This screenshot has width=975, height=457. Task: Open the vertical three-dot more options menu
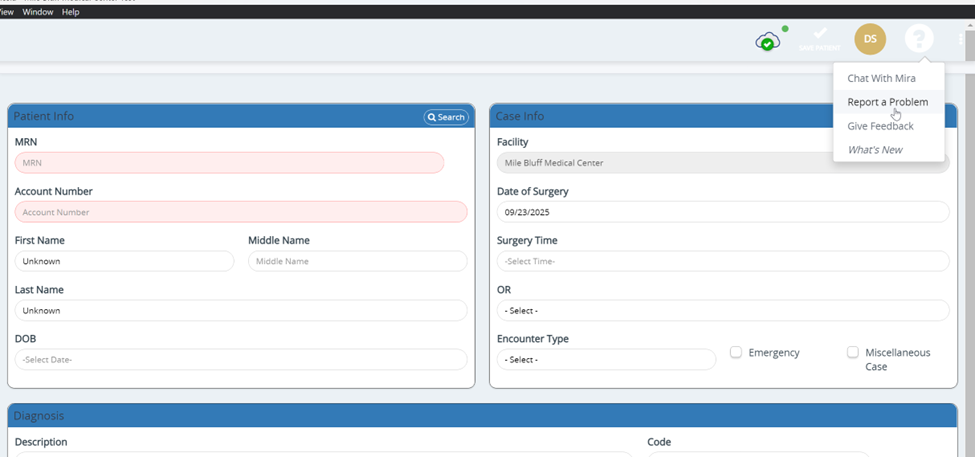[961, 40]
